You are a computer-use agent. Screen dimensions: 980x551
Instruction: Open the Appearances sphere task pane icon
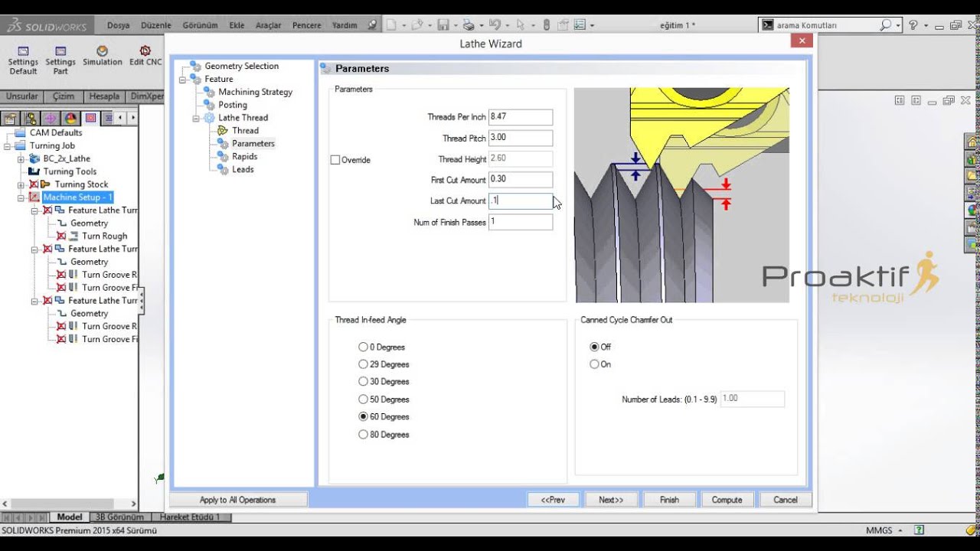coord(972,210)
